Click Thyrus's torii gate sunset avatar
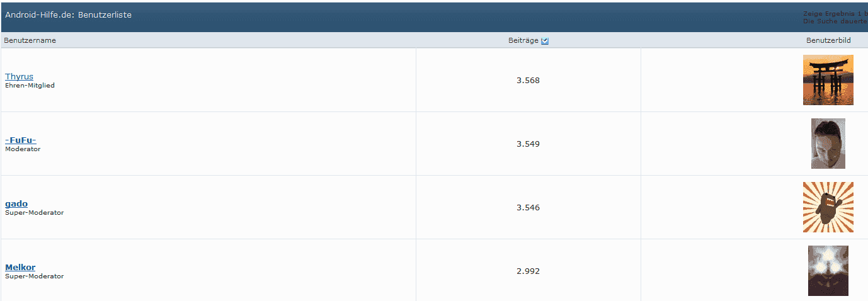Image resolution: width=868 pixels, height=301 pixels. pyautogui.click(x=828, y=80)
